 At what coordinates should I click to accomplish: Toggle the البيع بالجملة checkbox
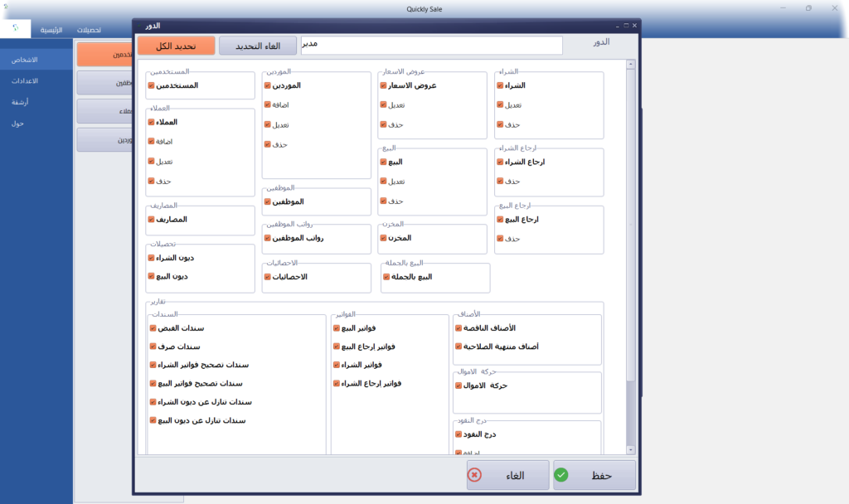386,277
